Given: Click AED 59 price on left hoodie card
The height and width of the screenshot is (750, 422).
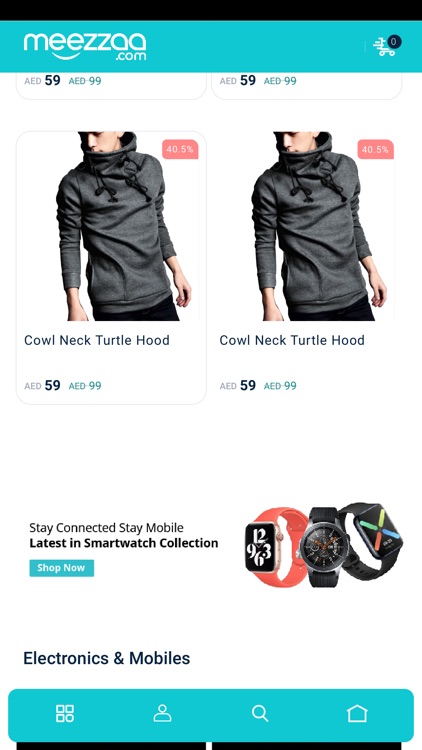Looking at the screenshot, I should click(43, 386).
